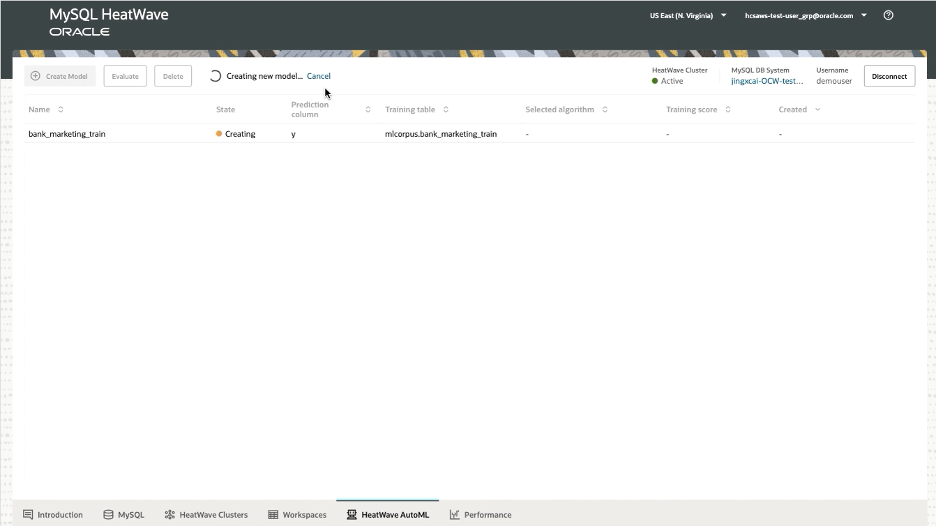Click the Disconnect button
Screen dimensions: 936x526
(x=889, y=76)
